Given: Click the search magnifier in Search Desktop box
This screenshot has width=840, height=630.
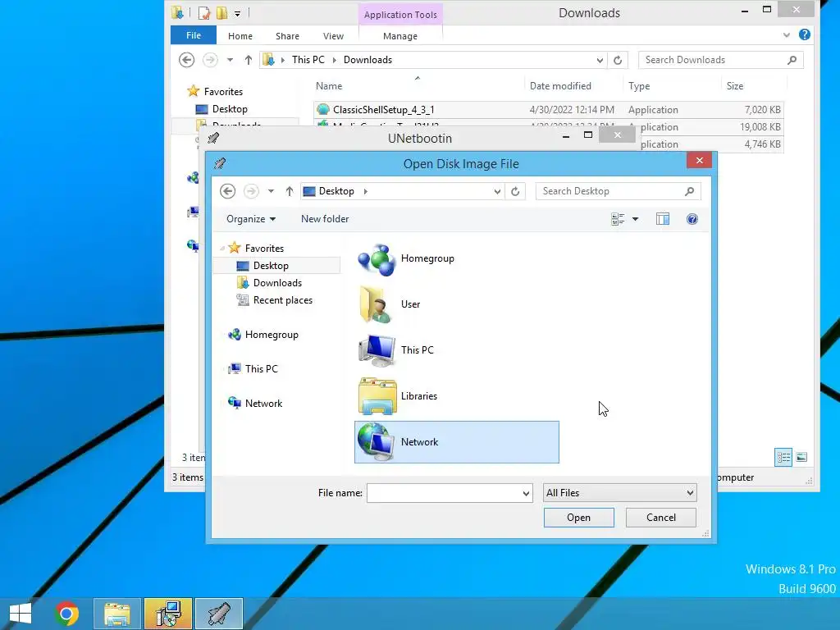Looking at the screenshot, I should click(689, 191).
